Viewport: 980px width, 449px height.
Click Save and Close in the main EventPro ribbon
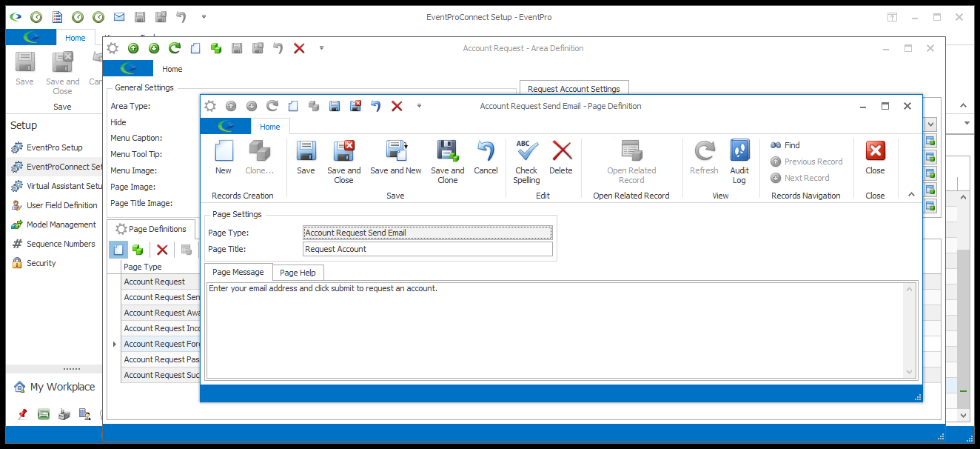(x=62, y=73)
